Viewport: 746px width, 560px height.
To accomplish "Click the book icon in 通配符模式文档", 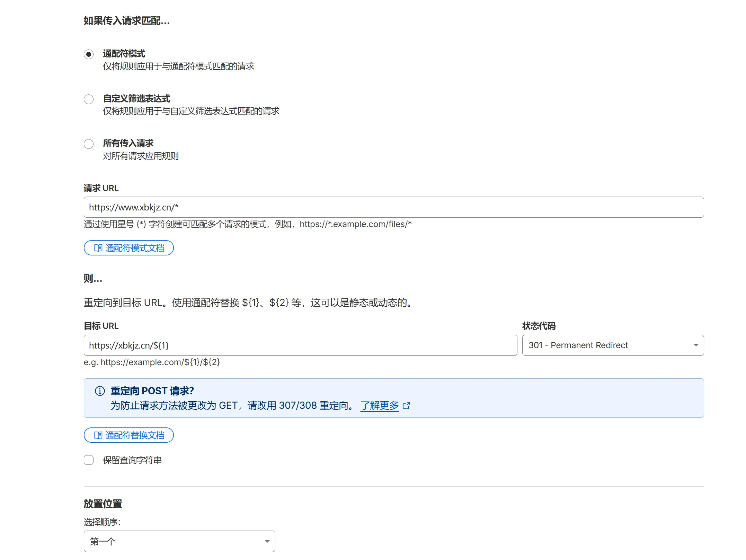I will click(x=98, y=248).
